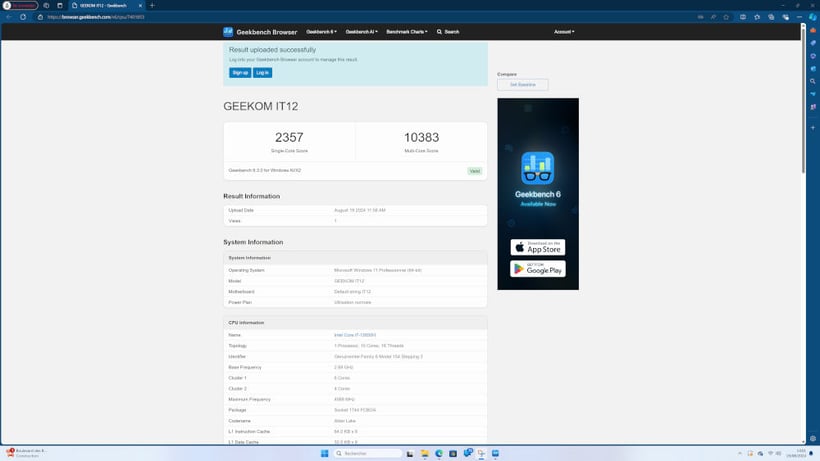Open the Search link in navbar
820x461 pixels.
[x=448, y=32]
